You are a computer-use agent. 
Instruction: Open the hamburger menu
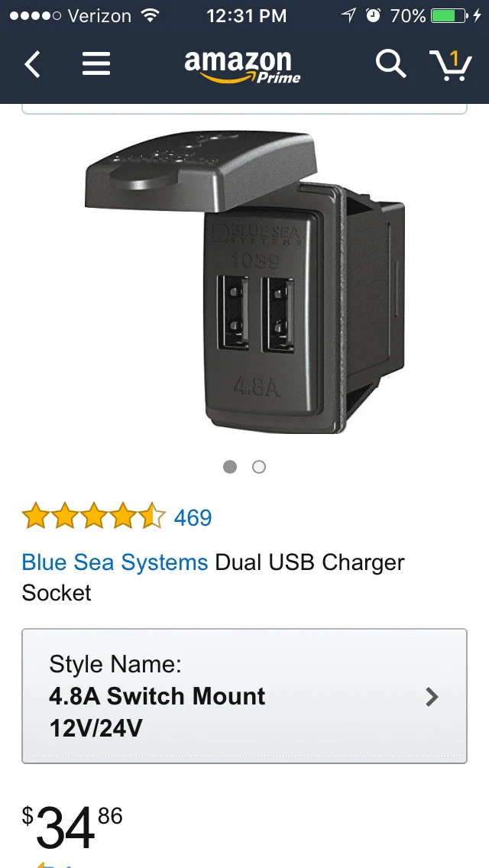(x=96, y=64)
